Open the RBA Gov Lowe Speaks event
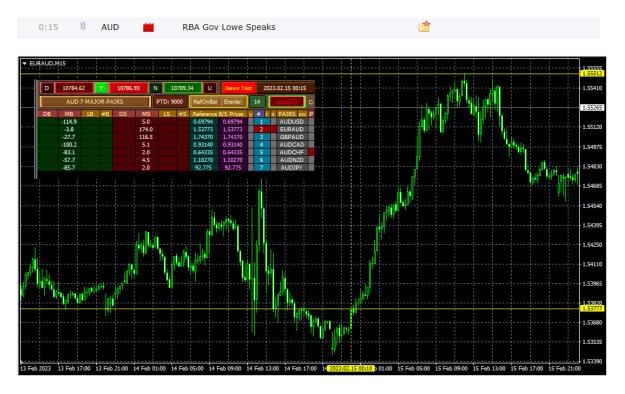Viewport: 625px width, 394px height. 229,27
